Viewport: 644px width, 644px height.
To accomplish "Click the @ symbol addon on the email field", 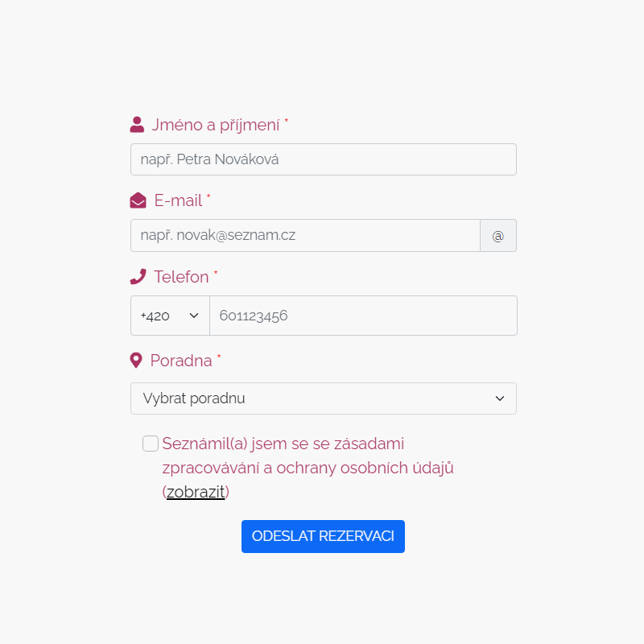I will (x=498, y=236).
